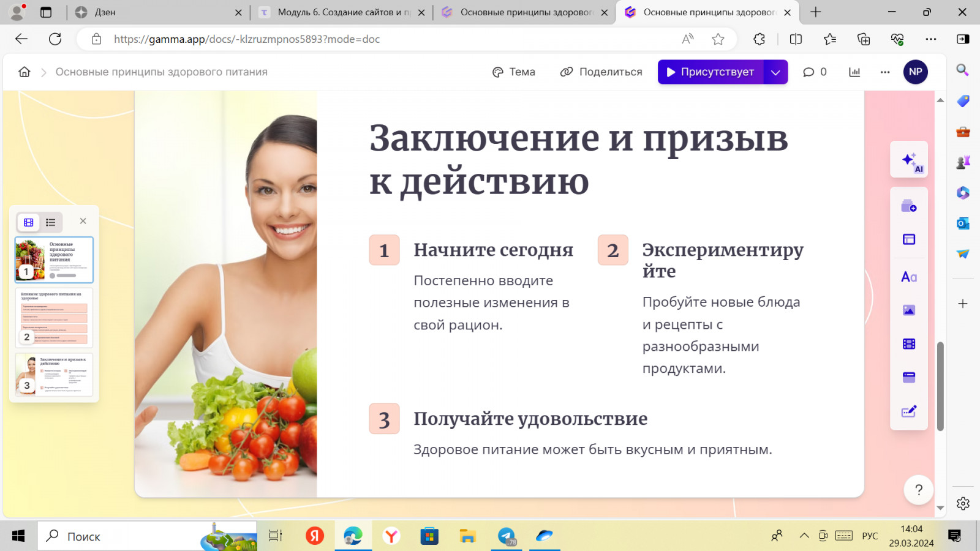Viewport: 980px width, 551px height.
Task: Open the analytics chart icon
Action: pyautogui.click(x=854, y=72)
